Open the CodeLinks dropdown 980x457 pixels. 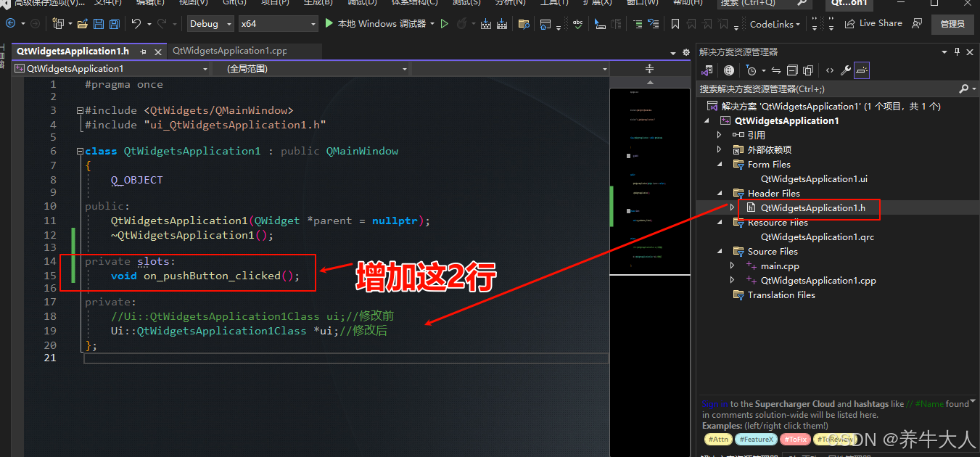tap(775, 24)
